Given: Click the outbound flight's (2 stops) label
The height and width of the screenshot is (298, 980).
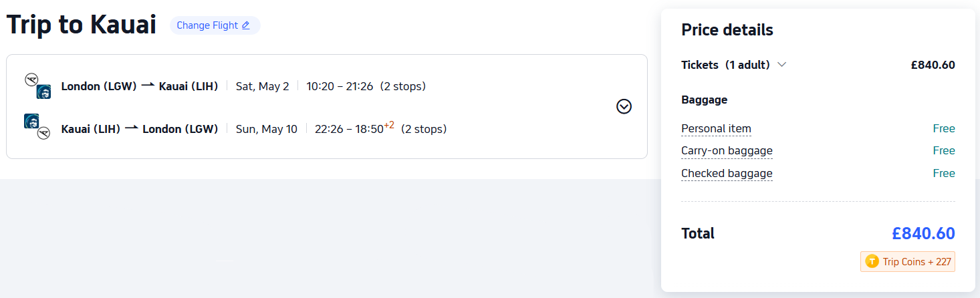Looking at the screenshot, I should click(403, 86).
